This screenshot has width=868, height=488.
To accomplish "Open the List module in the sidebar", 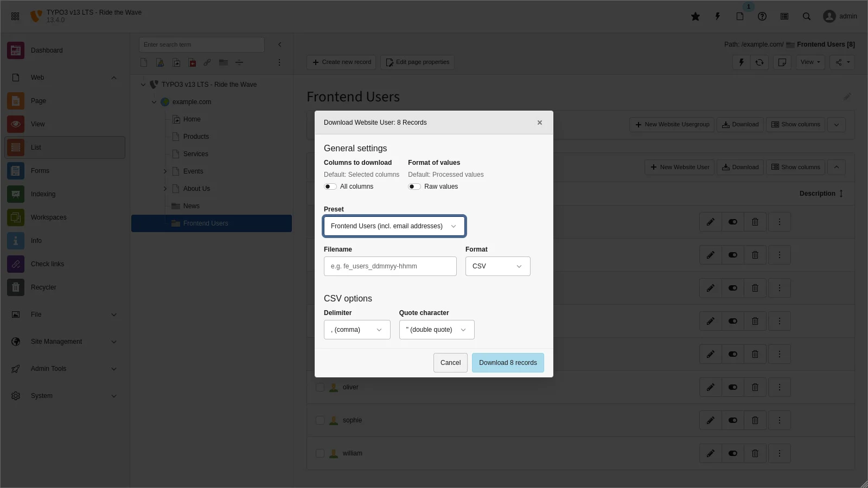I will pos(36,147).
